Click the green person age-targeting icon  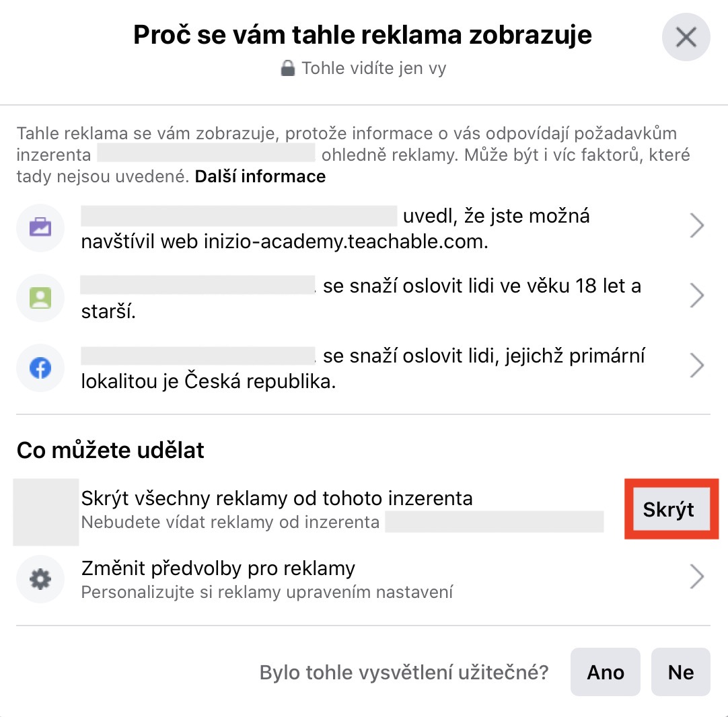coord(40,296)
